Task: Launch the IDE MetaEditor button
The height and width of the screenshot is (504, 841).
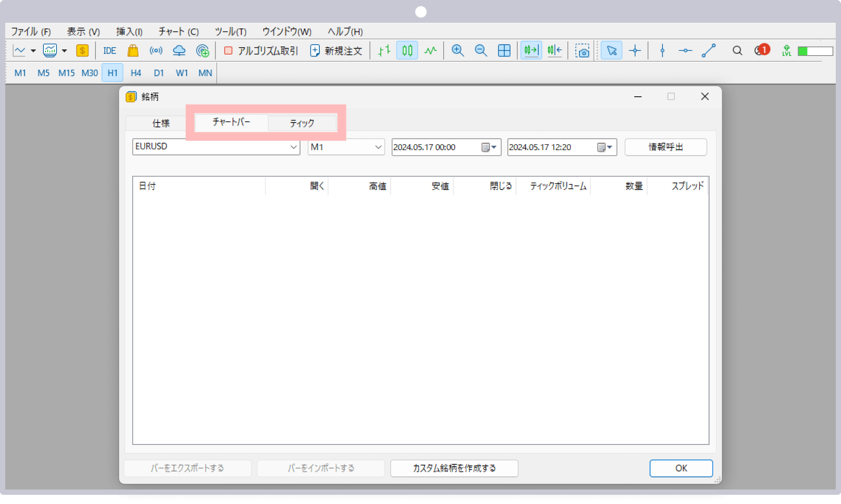Action: tap(110, 51)
